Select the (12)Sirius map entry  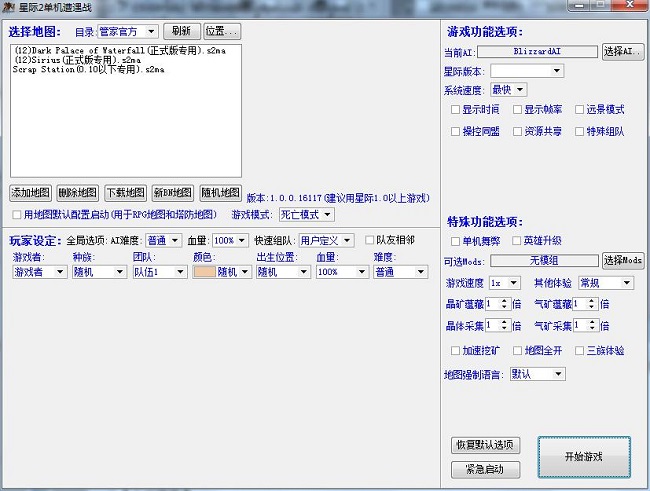[77, 60]
